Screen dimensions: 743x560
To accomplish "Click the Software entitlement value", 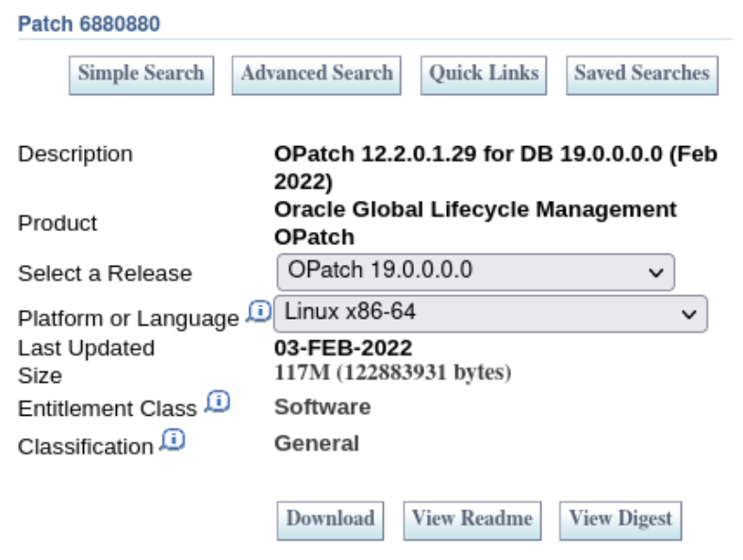I will click(322, 407).
